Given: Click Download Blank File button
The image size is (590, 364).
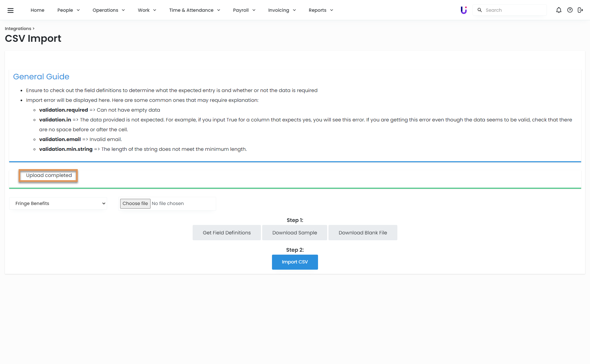Looking at the screenshot, I should (x=363, y=233).
